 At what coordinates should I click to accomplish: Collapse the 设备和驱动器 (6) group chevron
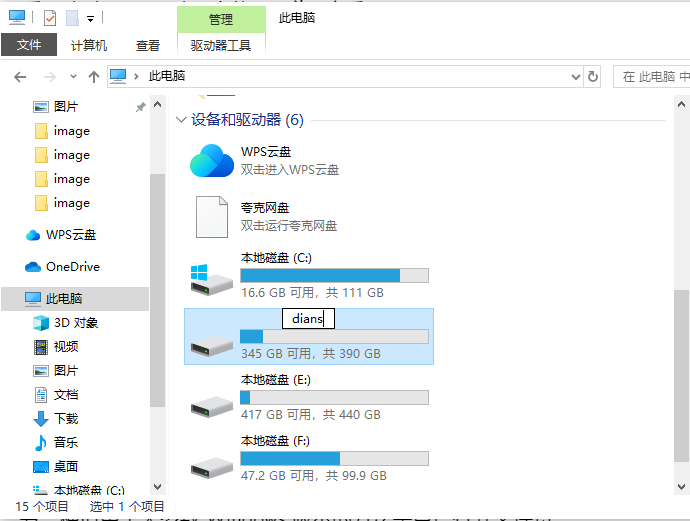click(181, 120)
